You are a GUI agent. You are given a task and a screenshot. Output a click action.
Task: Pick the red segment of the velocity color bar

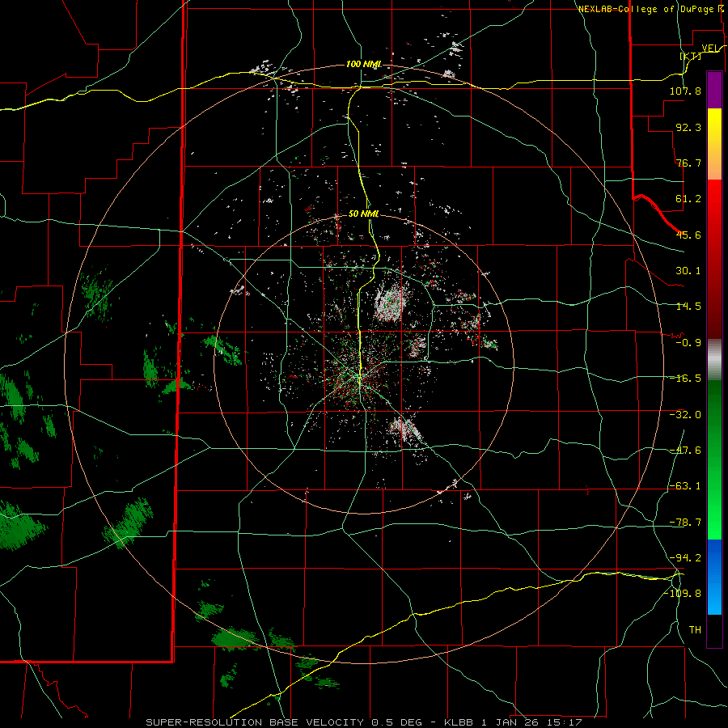tap(714, 259)
